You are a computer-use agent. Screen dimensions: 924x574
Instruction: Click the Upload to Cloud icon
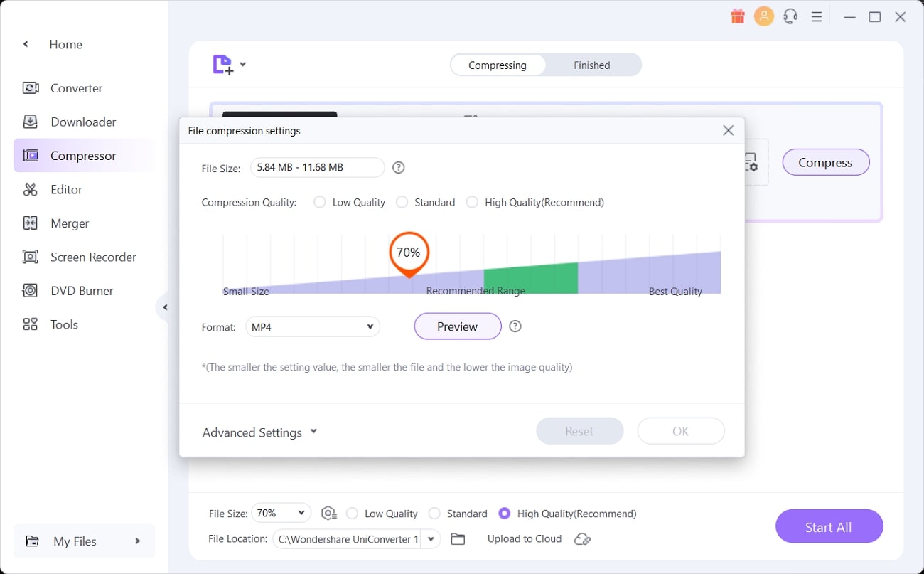pyautogui.click(x=583, y=539)
